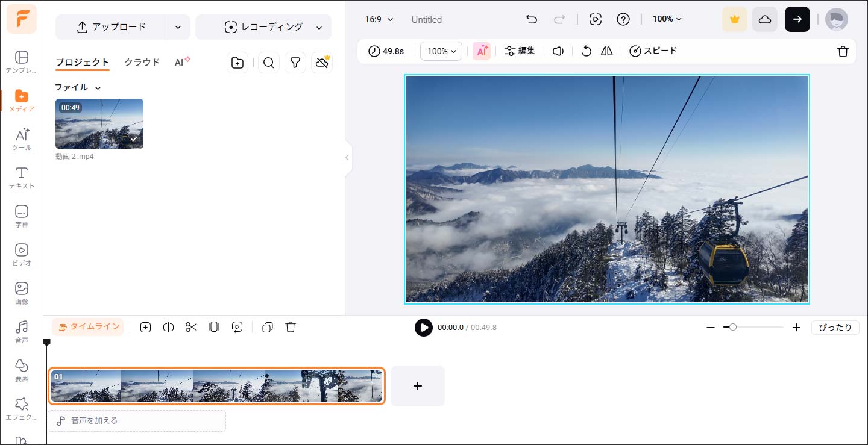868x445 pixels.
Task: Toggle the タイムライン timeline mode button
Action: [88, 327]
